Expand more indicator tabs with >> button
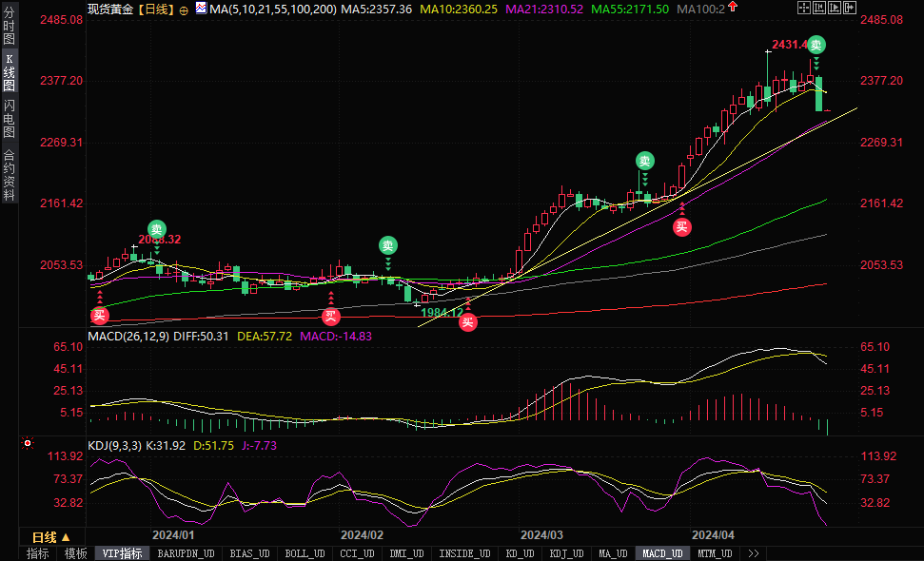Screen dimensions: 924x561 [754, 553]
